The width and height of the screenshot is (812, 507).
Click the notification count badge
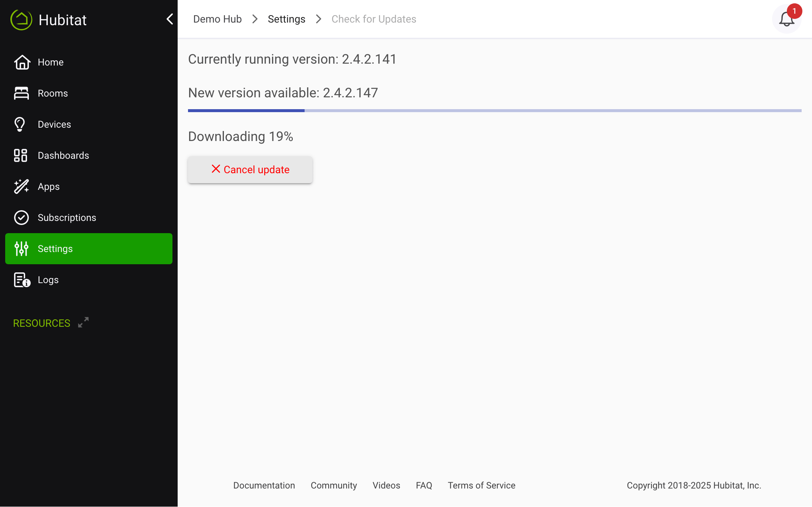point(794,11)
